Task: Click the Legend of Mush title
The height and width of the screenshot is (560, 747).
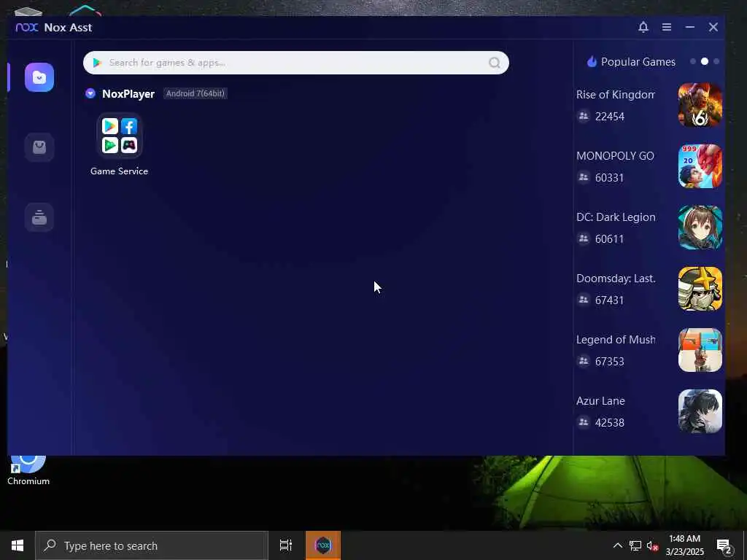Action: coord(616,340)
